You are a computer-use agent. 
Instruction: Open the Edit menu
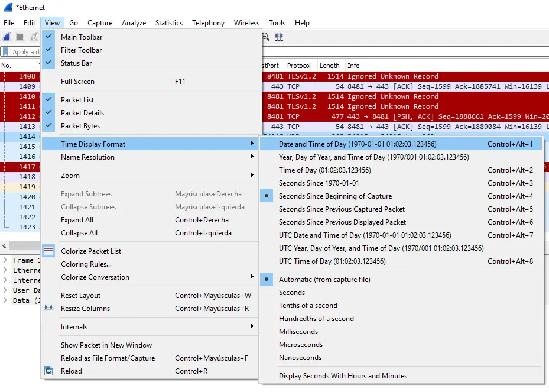pyautogui.click(x=30, y=23)
